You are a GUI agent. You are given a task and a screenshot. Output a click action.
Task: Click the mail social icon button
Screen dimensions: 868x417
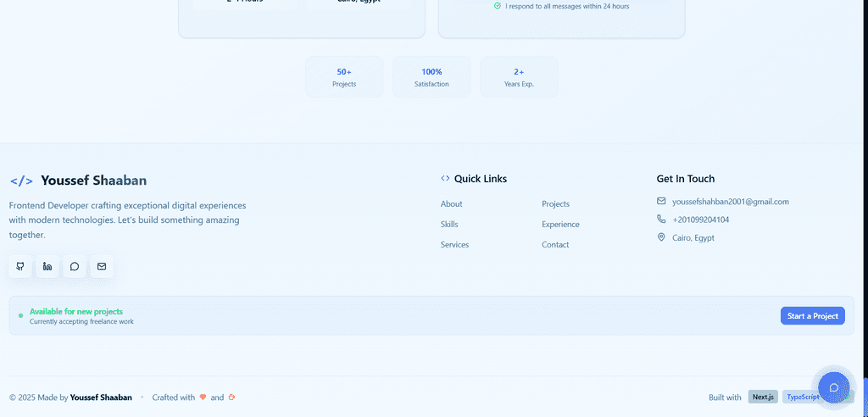pos(102,266)
